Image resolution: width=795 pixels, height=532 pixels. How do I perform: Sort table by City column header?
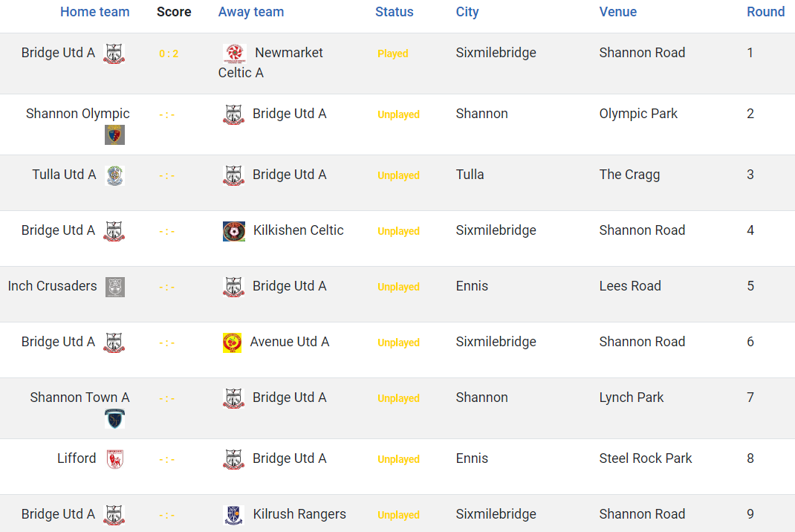(467, 12)
